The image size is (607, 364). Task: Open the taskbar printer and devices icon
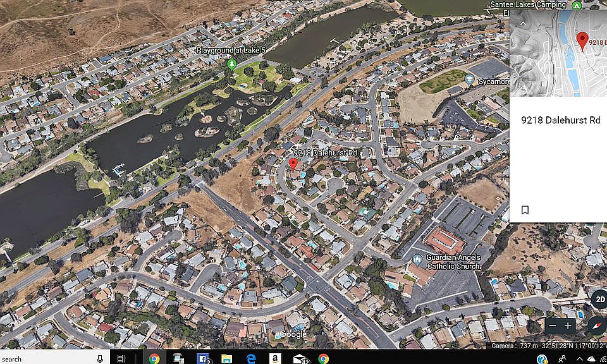(178, 358)
